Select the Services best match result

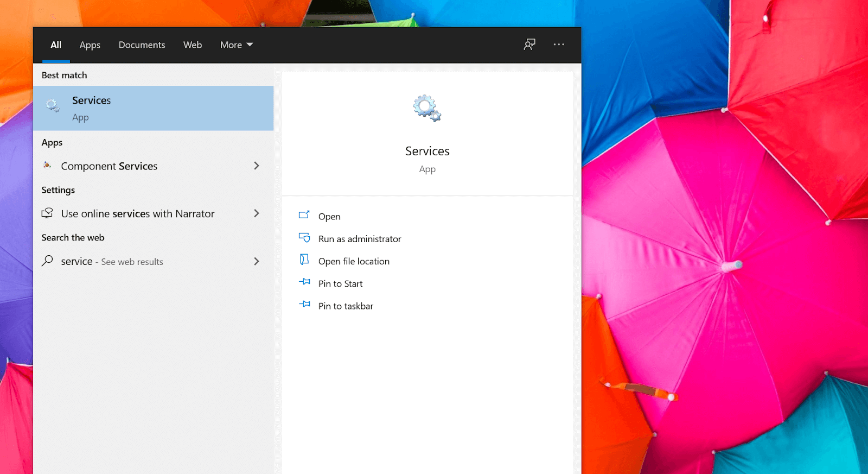(x=153, y=108)
